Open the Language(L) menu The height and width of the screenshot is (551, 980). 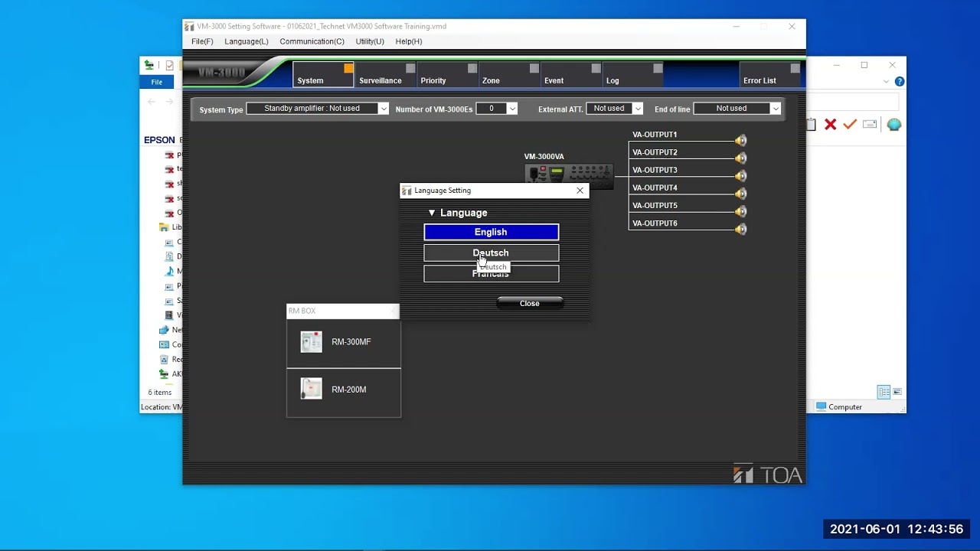click(x=247, y=41)
